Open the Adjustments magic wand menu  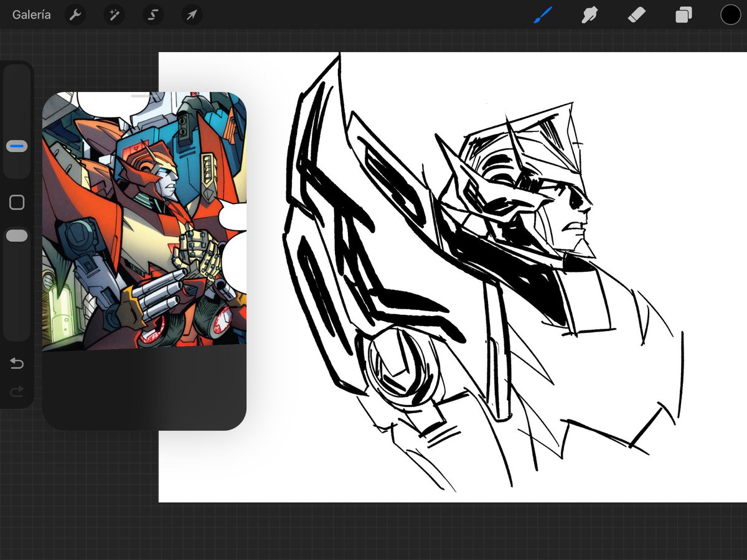[x=114, y=14]
